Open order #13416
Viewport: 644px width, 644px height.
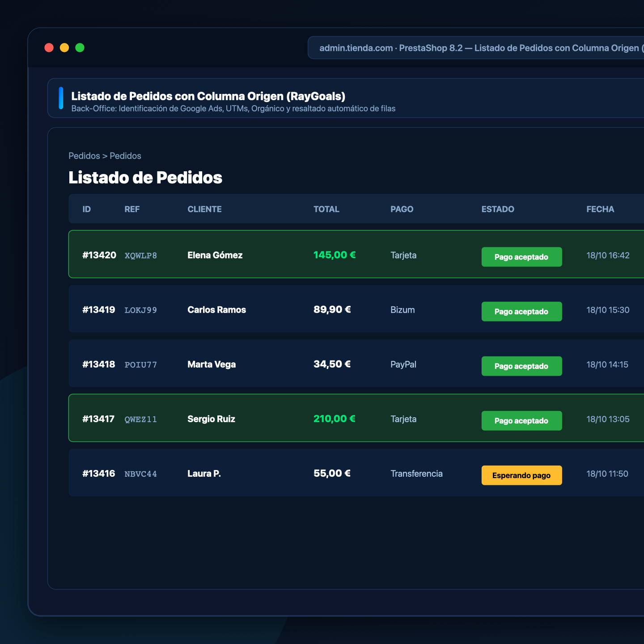[x=99, y=474]
